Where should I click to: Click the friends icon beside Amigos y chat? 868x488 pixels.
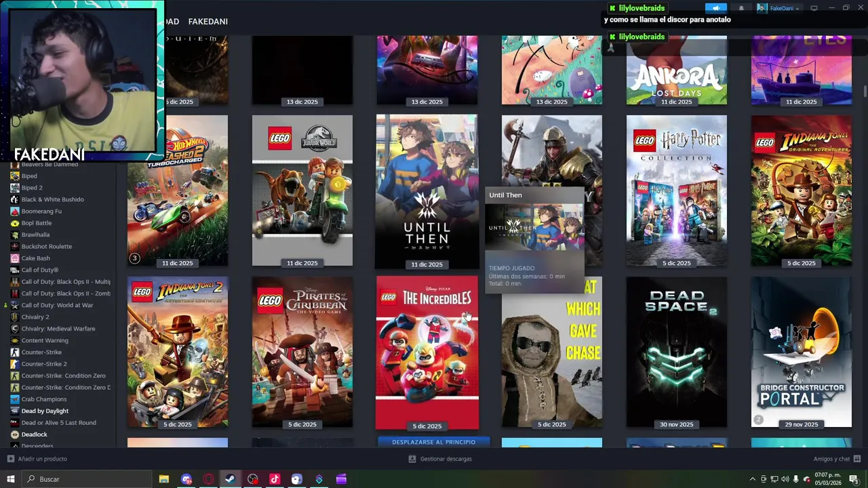pos(856,459)
